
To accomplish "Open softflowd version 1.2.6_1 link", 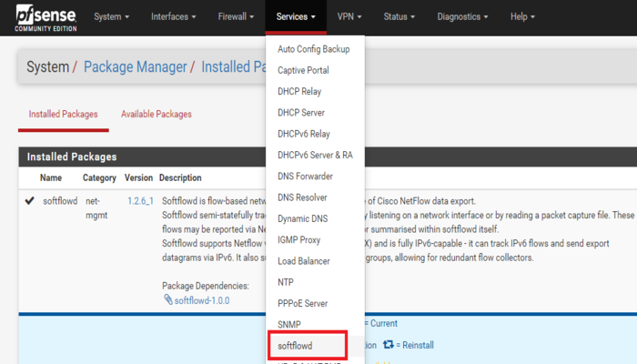I will pyautogui.click(x=140, y=201).
